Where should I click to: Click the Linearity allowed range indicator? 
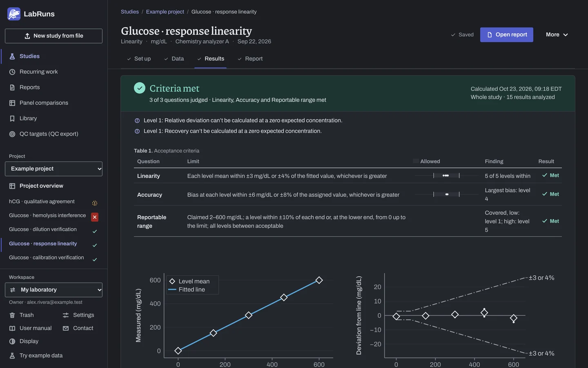446,176
